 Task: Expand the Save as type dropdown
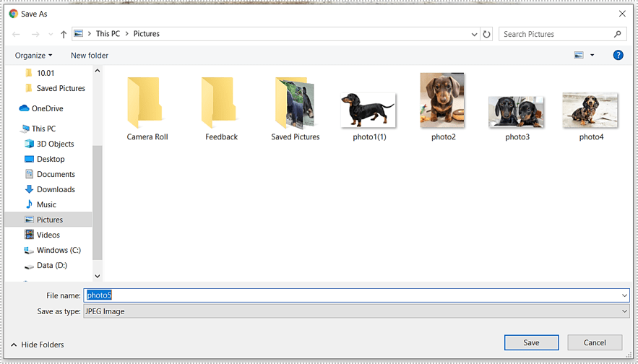624,311
